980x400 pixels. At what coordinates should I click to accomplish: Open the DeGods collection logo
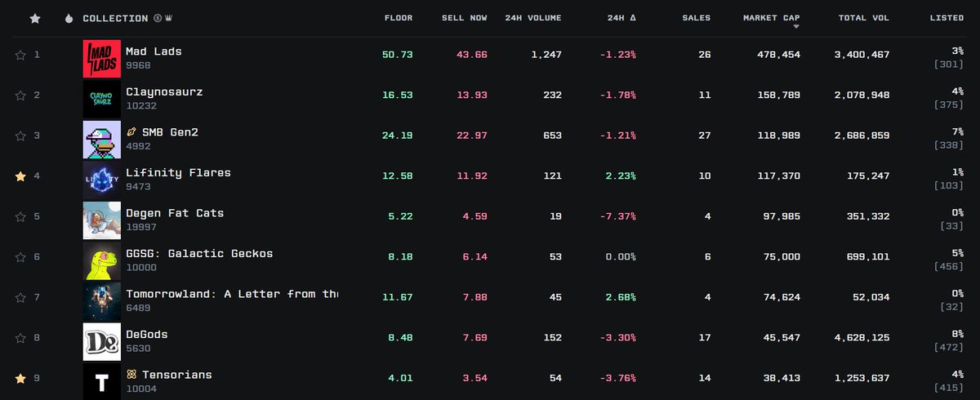(x=102, y=341)
